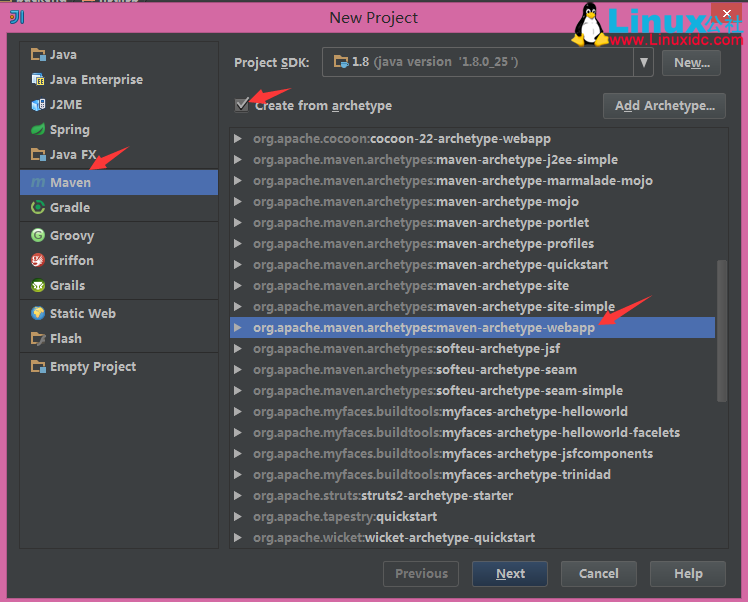Select softeu-archetype-seam row
Image resolution: width=748 pixels, height=602 pixels.
[x=472, y=370]
